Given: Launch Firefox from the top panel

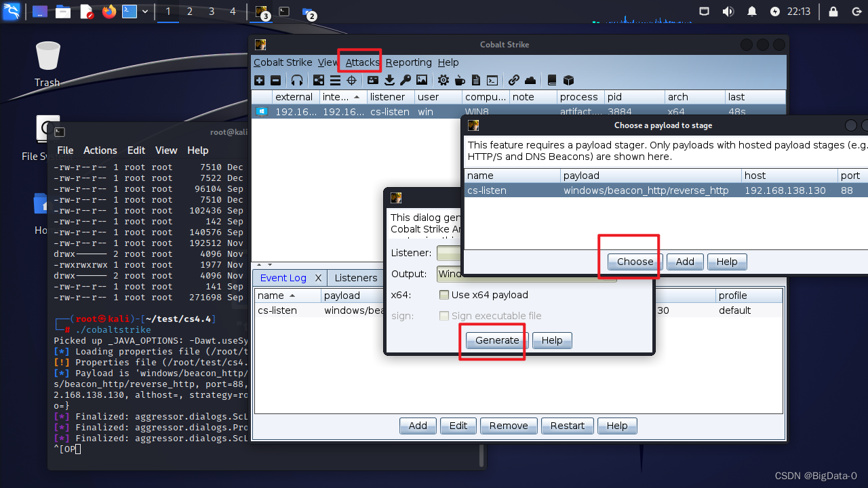Looking at the screenshot, I should point(109,12).
